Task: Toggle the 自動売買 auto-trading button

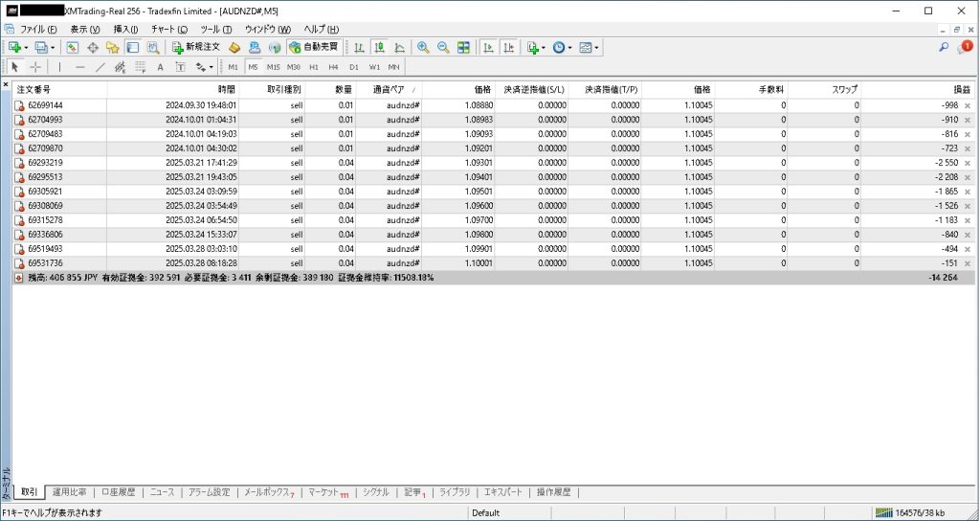Action: tap(314, 47)
